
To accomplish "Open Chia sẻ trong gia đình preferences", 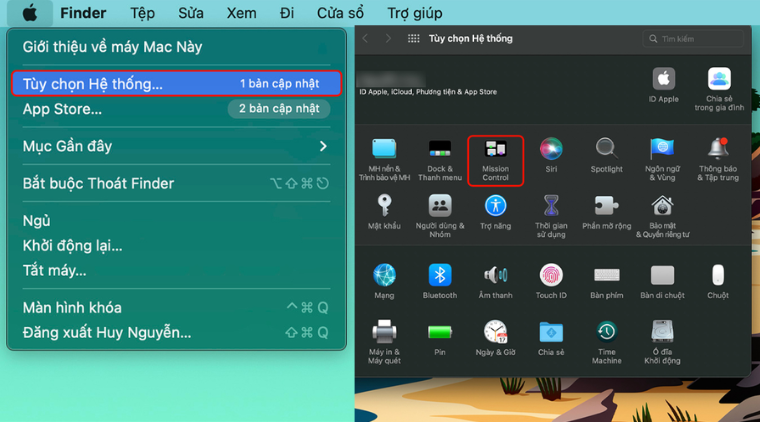I will click(719, 90).
